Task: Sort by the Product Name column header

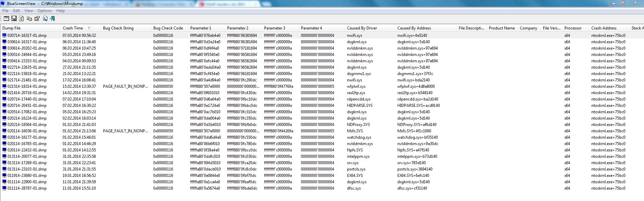Action: tap(502, 28)
